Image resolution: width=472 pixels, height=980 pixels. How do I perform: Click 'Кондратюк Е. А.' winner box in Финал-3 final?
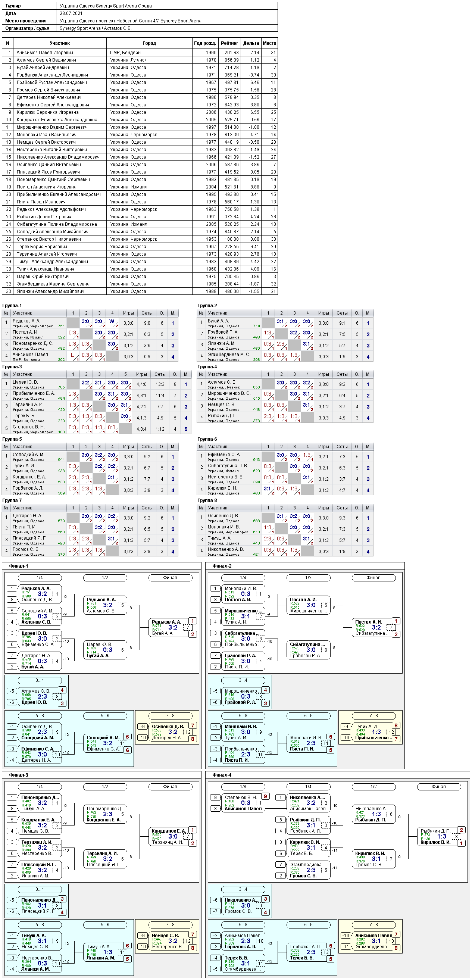tap(171, 836)
